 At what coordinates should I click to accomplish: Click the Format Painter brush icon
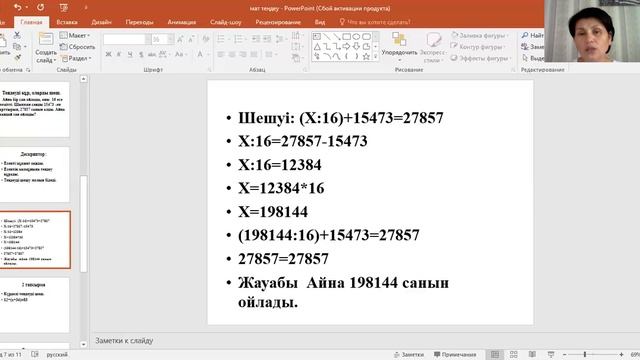click(x=17, y=58)
